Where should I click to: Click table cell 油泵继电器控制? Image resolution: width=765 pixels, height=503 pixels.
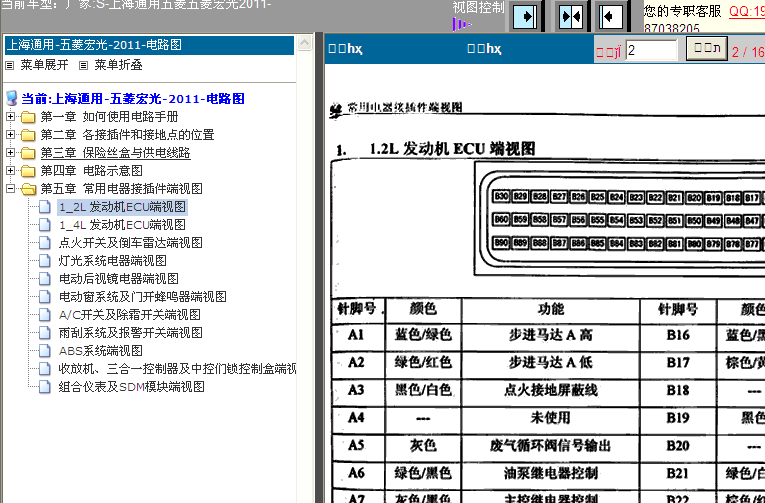coord(550,473)
